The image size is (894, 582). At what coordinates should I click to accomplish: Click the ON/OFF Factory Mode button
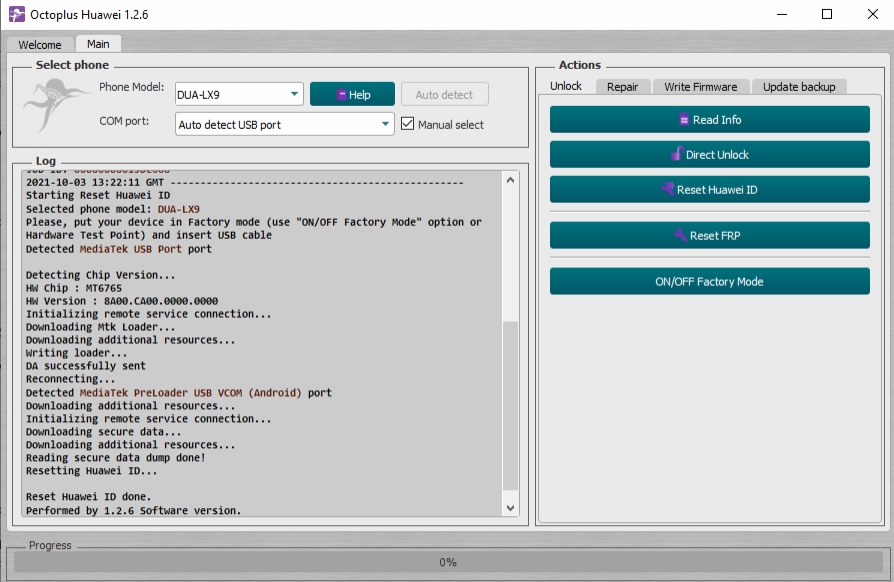coord(710,282)
